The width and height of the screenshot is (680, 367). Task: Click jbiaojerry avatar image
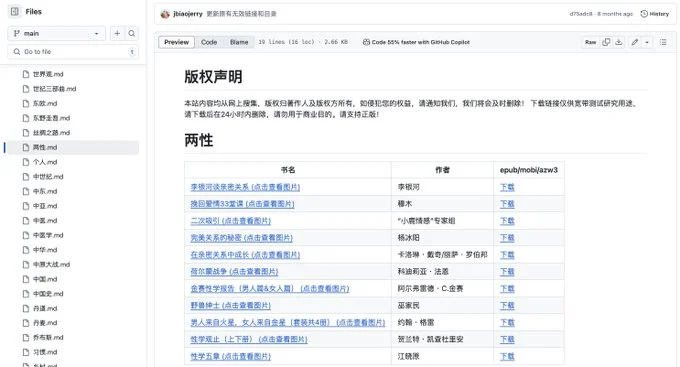pos(165,14)
